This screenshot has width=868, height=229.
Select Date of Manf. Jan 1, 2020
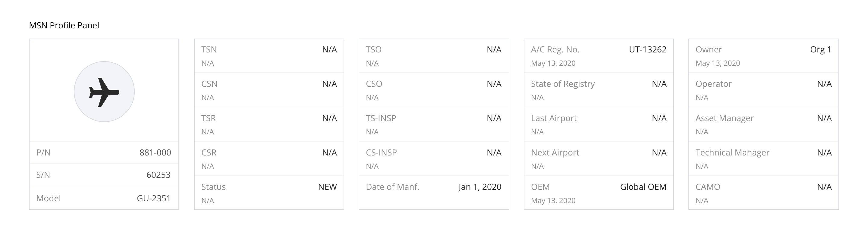click(479, 187)
